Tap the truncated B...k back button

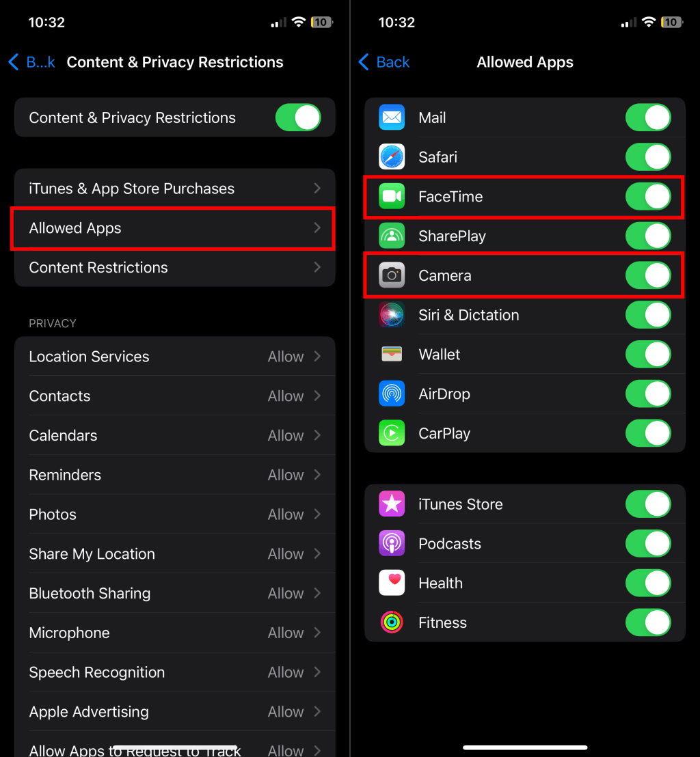pyautogui.click(x=32, y=61)
